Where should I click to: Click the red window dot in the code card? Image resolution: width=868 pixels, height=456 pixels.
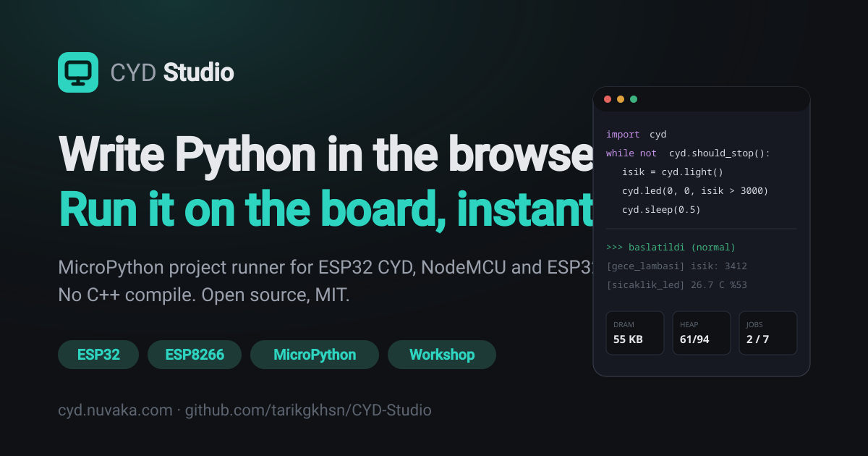[x=608, y=99]
